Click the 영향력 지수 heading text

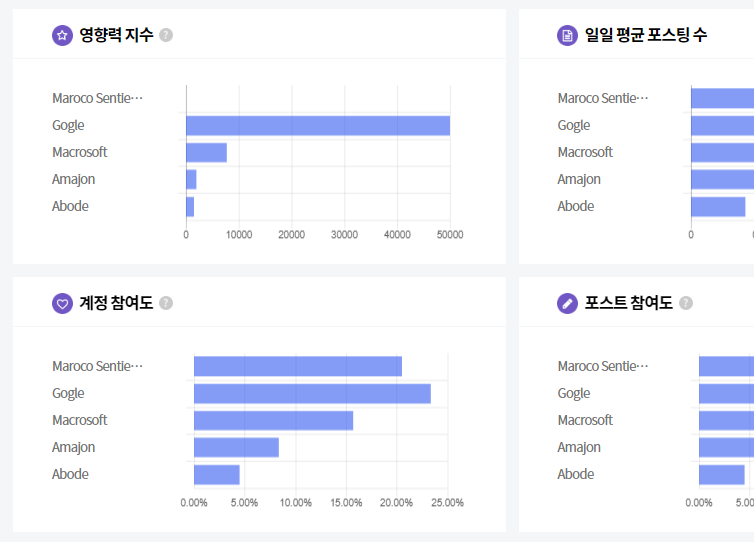pos(116,35)
